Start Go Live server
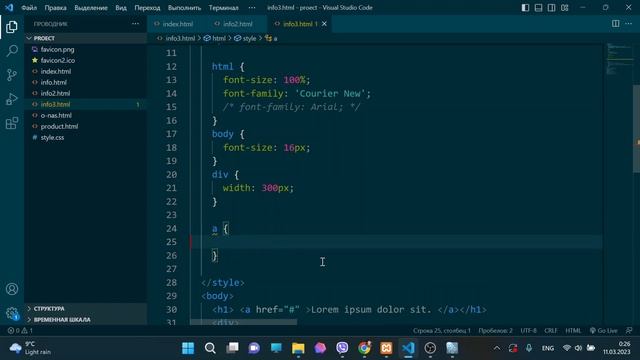Image resolution: width=640 pixels, height=360 pixels. point(603,331)
